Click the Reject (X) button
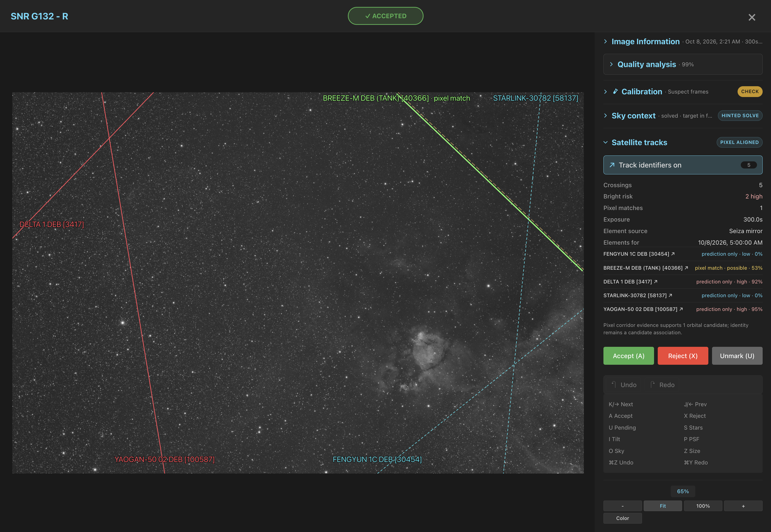Screen dimensions: 771x532 (x=683, y=356)
